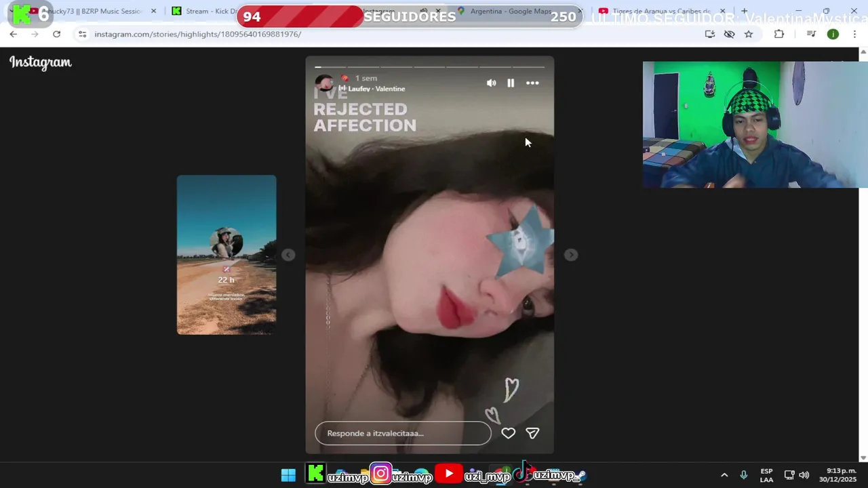This screenshot has height=488, width=868.
Task: Show hidden system tray icons
Action: pyautogui.click(x=724, y=475)
